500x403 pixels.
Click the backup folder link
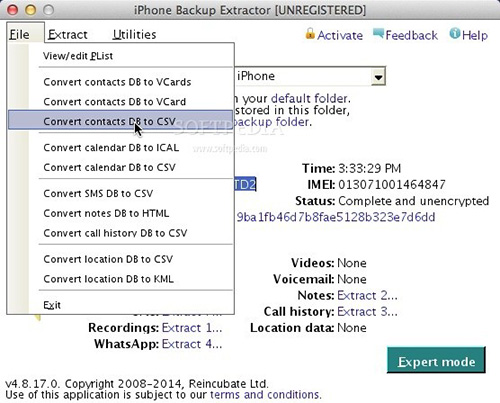[272, 122]
